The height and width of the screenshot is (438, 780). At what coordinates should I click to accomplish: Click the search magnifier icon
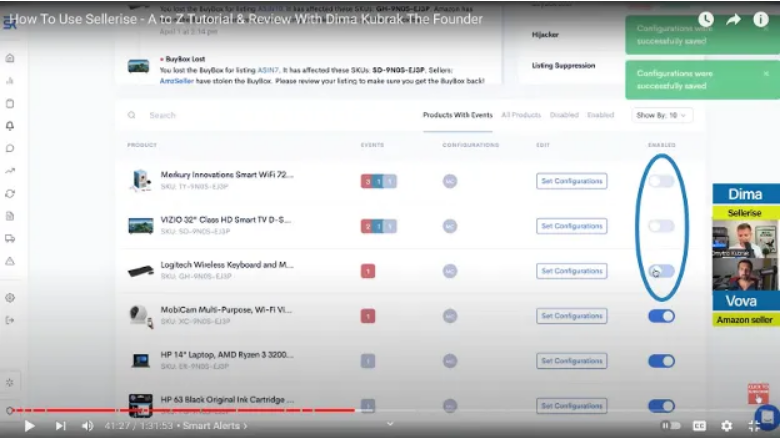tap(131, 115)
